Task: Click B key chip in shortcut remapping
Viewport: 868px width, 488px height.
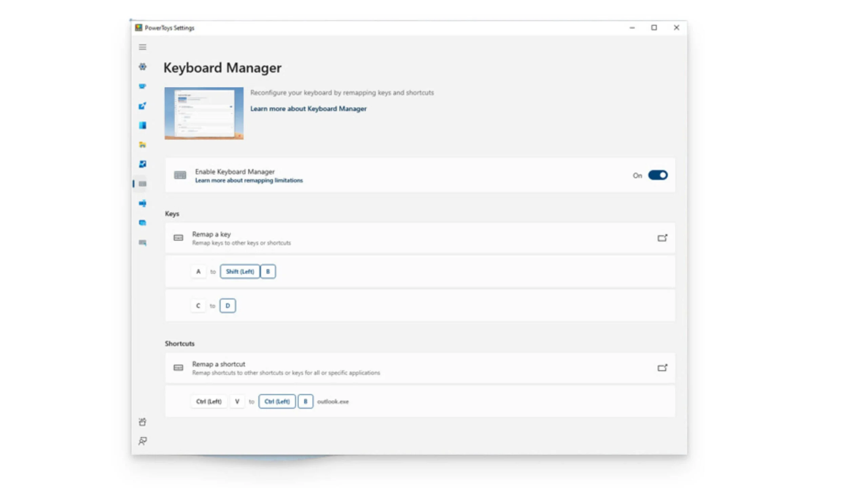Action: coord(305,402)
